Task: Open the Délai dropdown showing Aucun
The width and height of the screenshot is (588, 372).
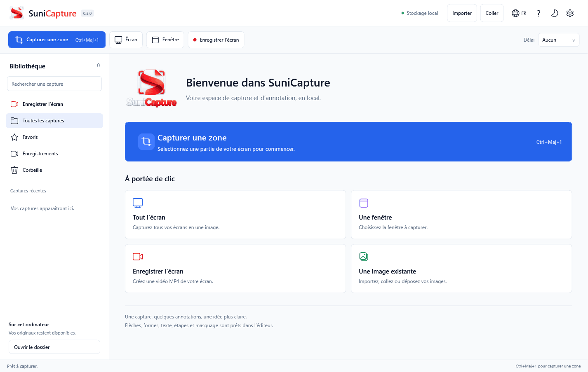Action: click(559, 40)
